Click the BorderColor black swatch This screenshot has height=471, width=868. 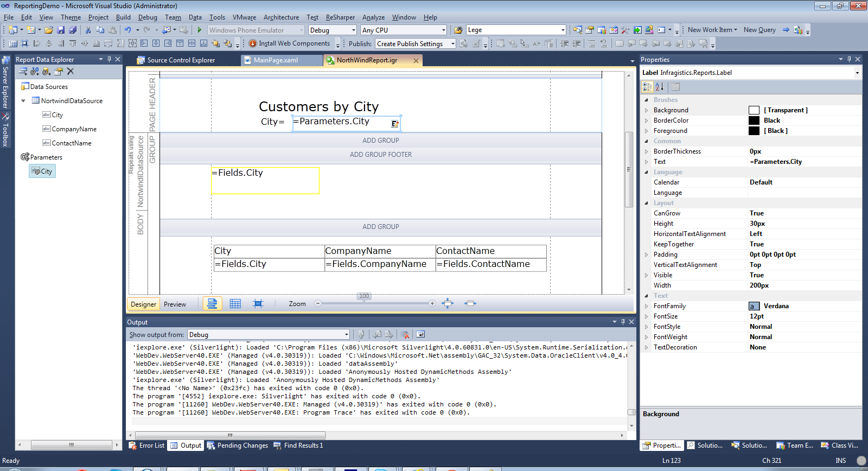click(x=754, y=120)
